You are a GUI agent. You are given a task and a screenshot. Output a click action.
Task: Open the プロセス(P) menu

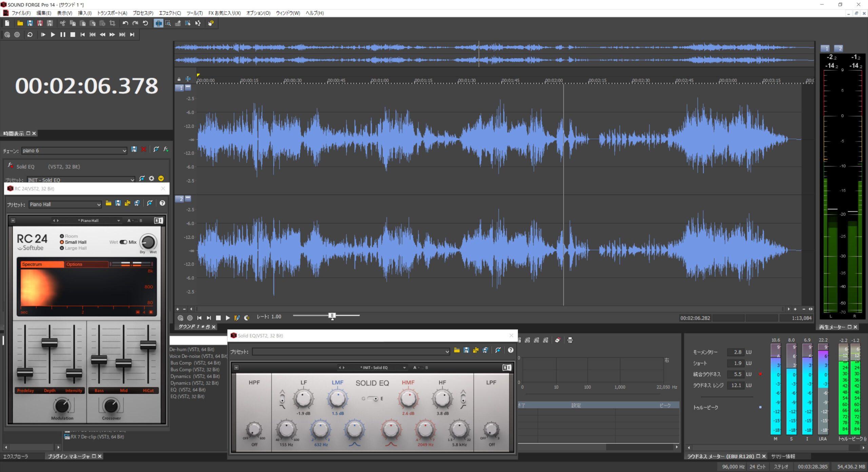[x=143, y=13]
